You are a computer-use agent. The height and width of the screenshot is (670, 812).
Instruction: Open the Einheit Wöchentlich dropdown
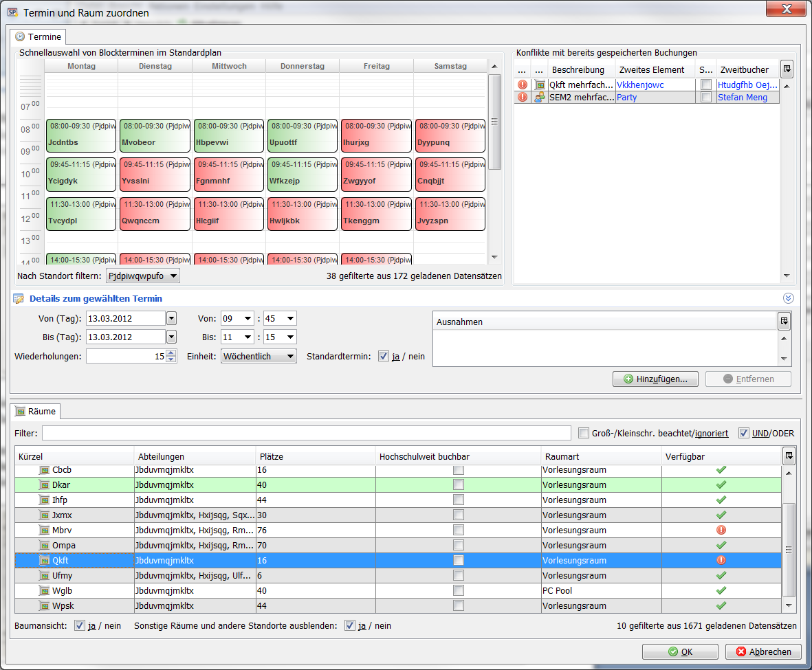click(x=259, y=357)
